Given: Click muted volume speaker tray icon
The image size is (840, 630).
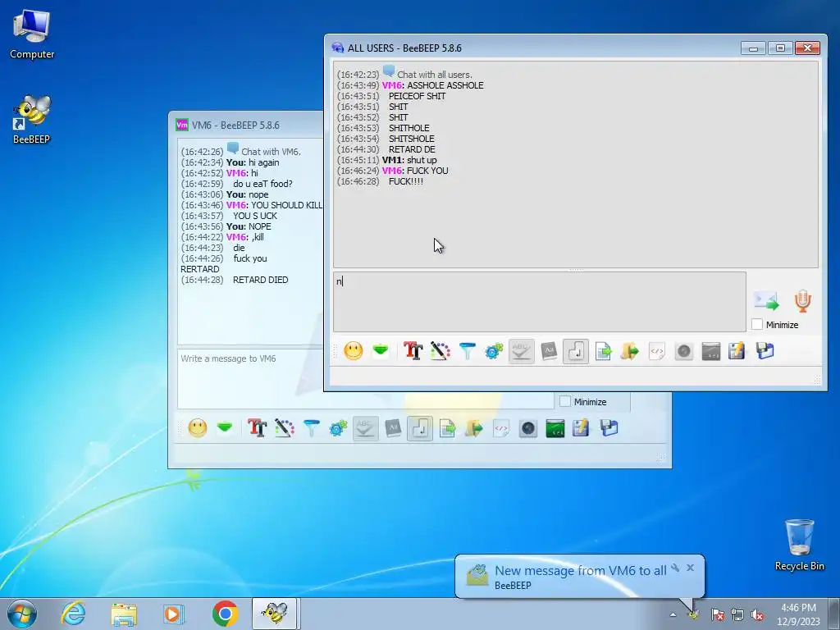Looking at the screenshot, I should tap(757, 615).
